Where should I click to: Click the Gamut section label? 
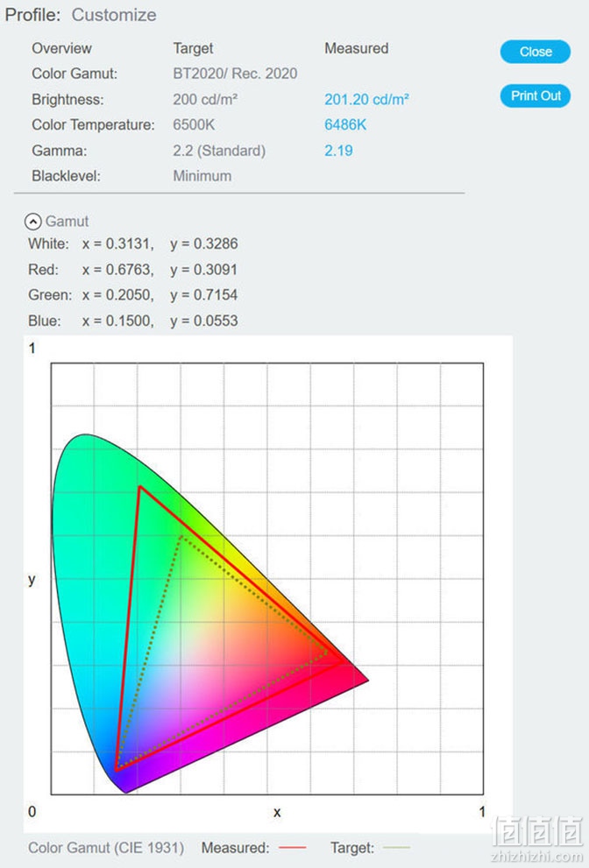(x=67, y=222)
